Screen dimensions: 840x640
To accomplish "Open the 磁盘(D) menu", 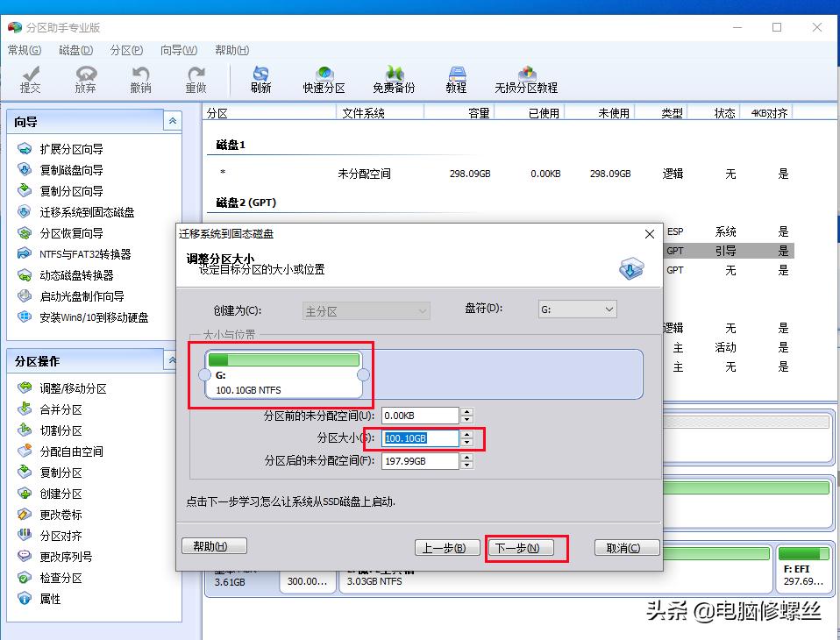I will [x=76, y=50].
